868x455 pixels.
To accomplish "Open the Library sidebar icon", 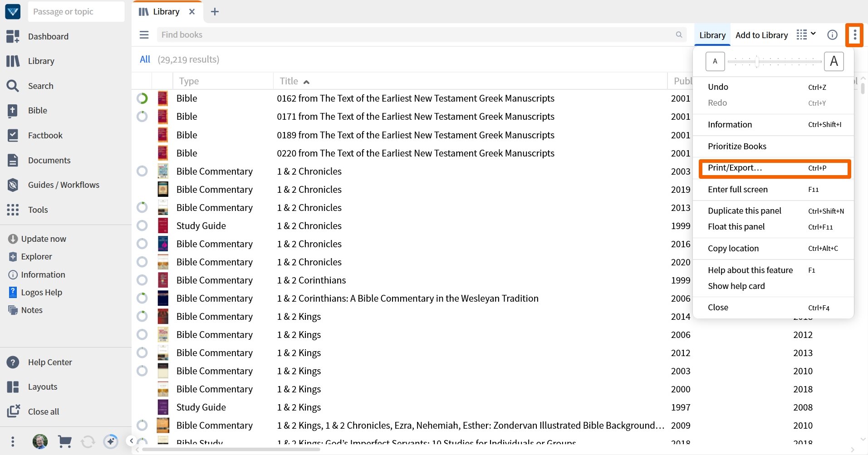I will 13,61.
